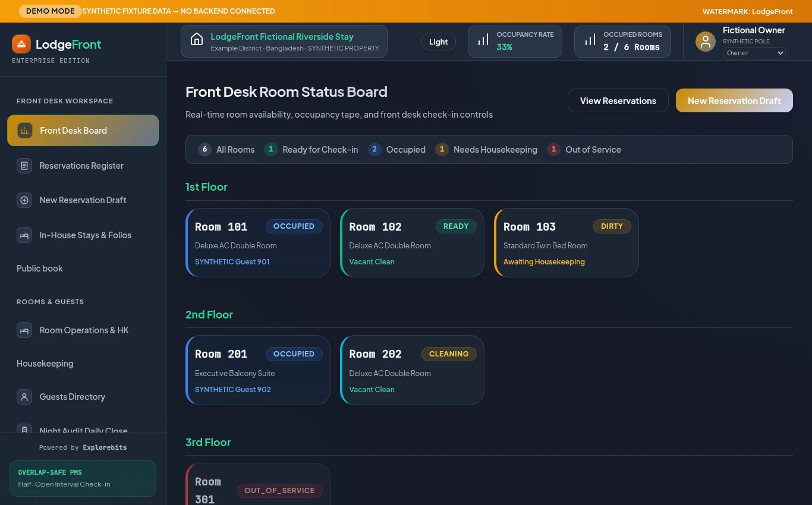The image size is (812, 505).
Task: Toggle the Light theme button
Action: click(439, 42)
